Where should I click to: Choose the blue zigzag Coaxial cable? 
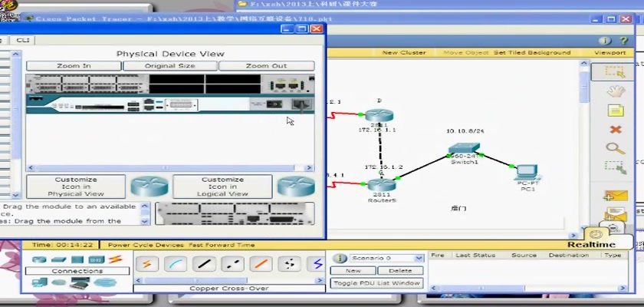317,264
